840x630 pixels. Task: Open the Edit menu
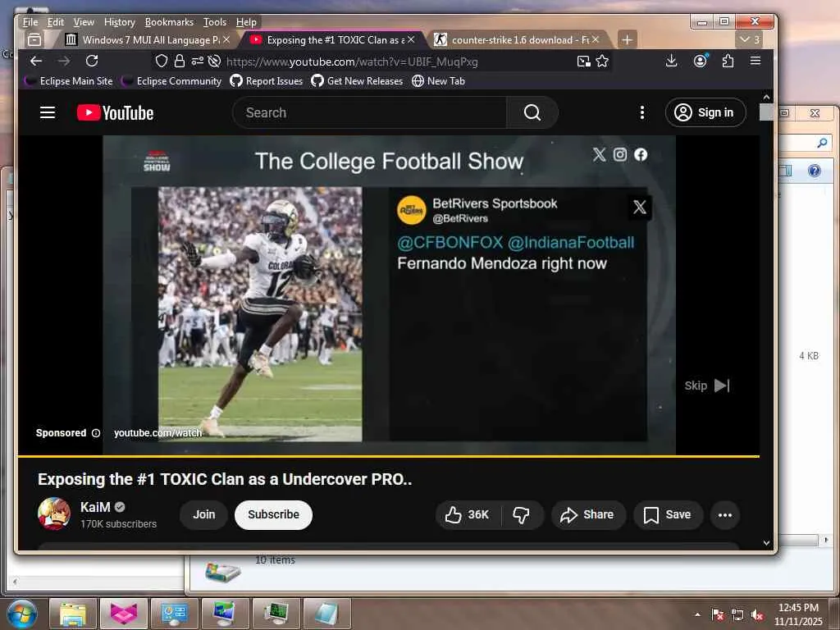(x=56, y=22)
